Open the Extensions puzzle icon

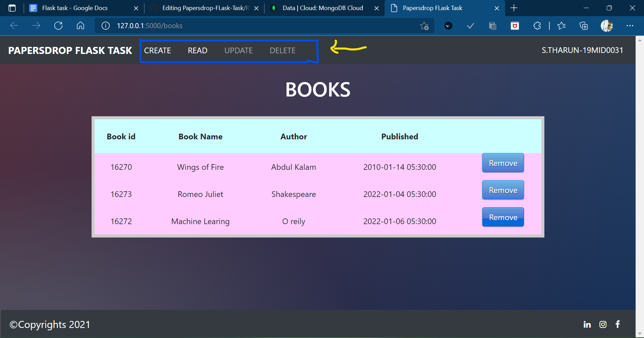(537, 25)
